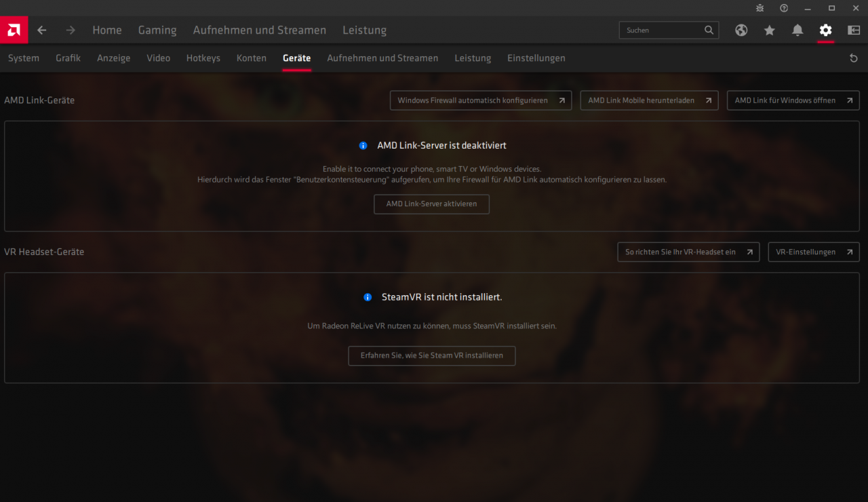
Task: Click the reset arrow icon
Action: [x=854, y=58]
